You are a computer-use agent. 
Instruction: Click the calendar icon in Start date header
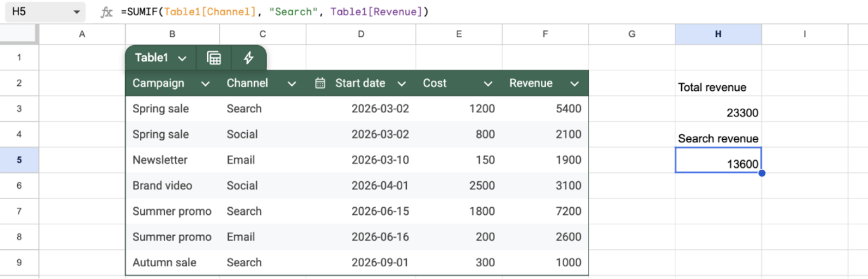click(320, 83)
